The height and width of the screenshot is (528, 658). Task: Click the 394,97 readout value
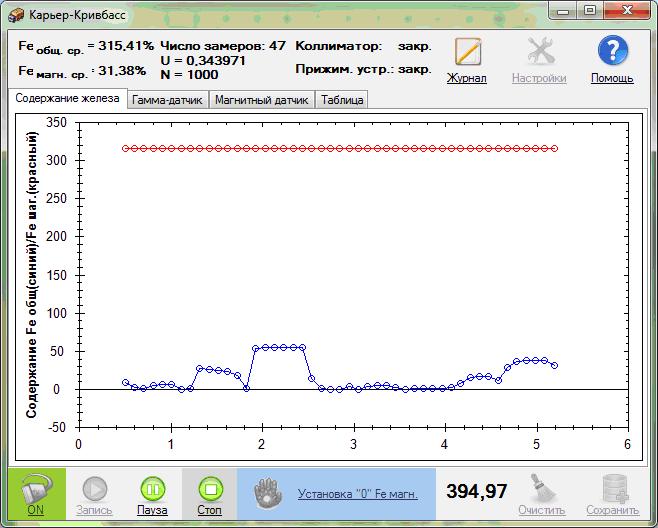click(x=477, y=491)
